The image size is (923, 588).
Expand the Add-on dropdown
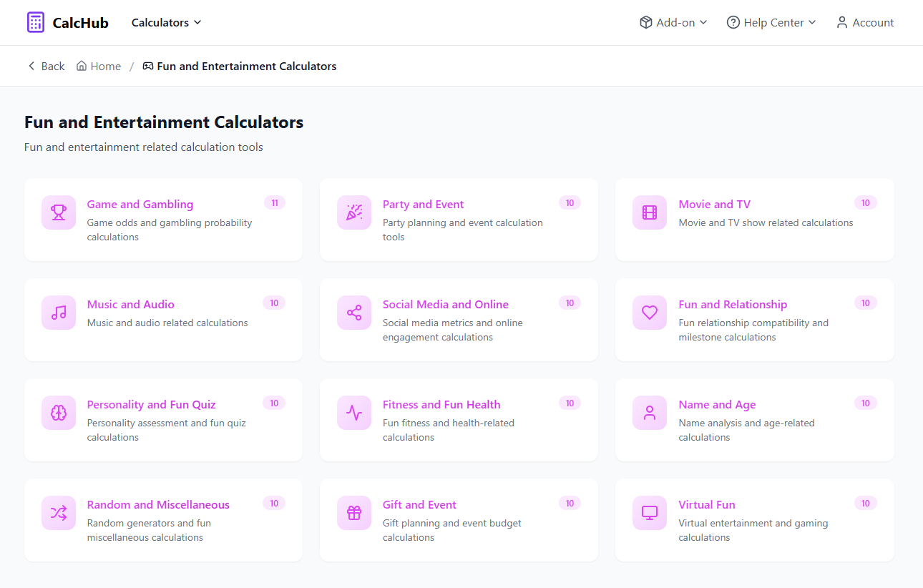[673, 22]
